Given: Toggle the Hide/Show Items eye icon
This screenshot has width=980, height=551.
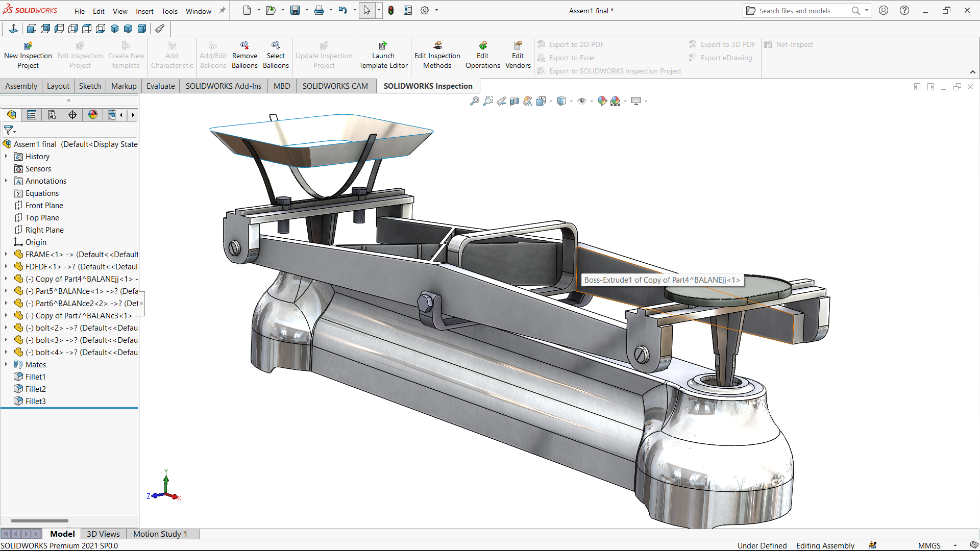Looking at the screenshot, I should [x=582, y=101].
